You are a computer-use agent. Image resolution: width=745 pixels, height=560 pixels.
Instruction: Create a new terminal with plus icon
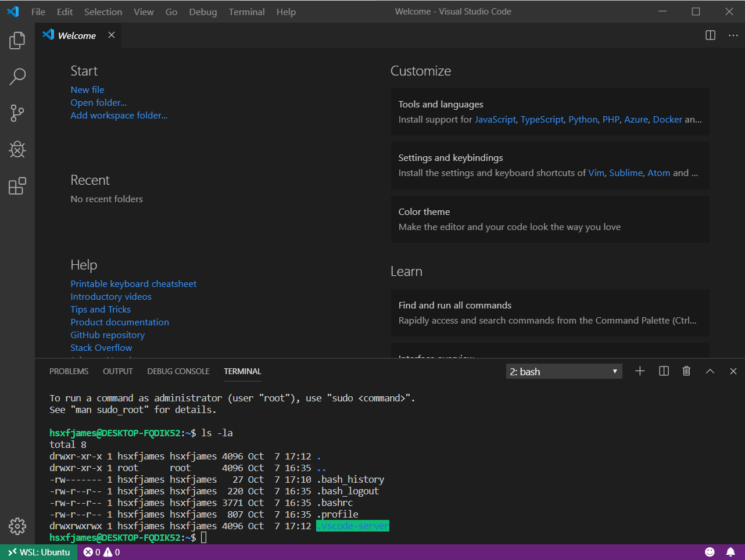tap(640, 371)
